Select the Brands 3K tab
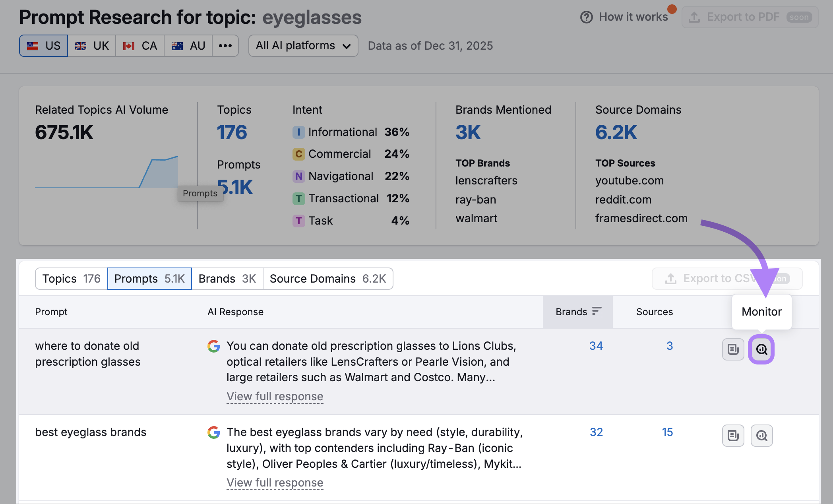833x504 pixels. [x=227, y=279]
